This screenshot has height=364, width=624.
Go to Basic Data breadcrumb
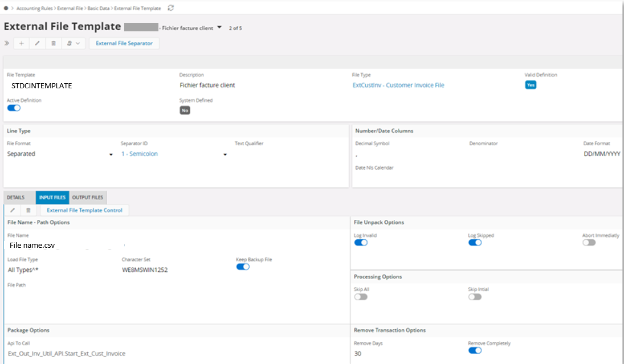(98, 9)
